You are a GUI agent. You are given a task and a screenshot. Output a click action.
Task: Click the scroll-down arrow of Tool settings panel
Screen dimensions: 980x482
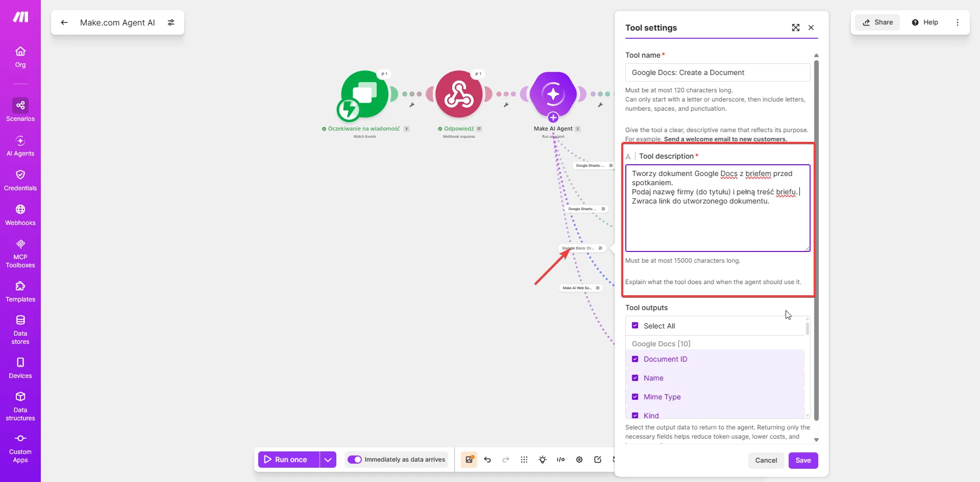tap(816, 440)
